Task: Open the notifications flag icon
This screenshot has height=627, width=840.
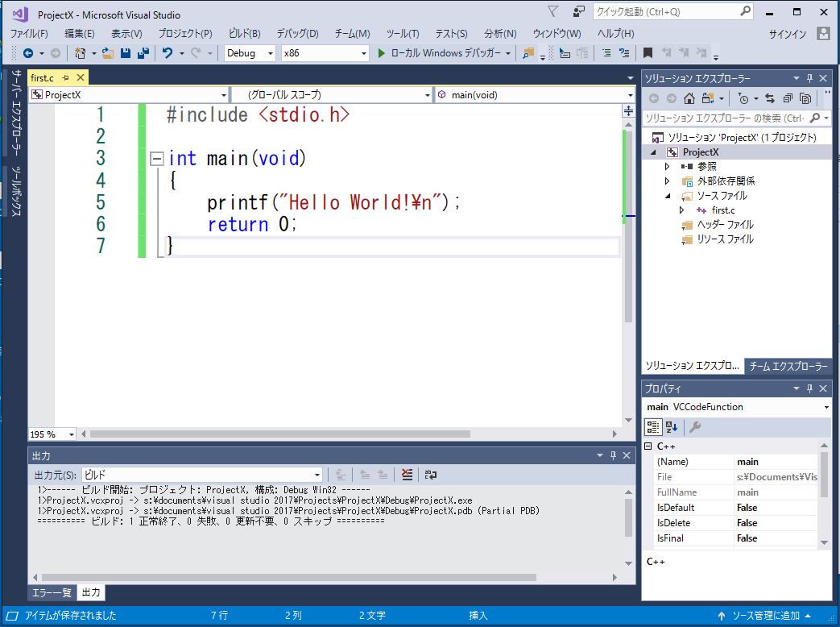Action: click(x=553, y=12)
